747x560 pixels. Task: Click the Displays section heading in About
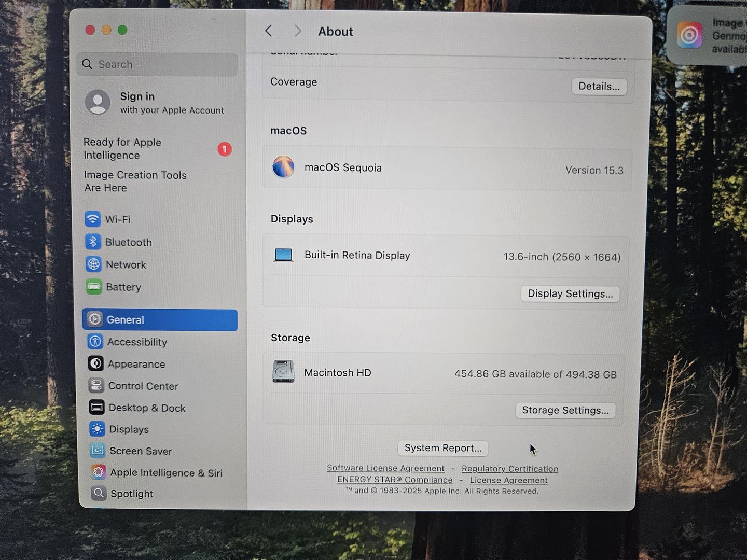(292, 219)
